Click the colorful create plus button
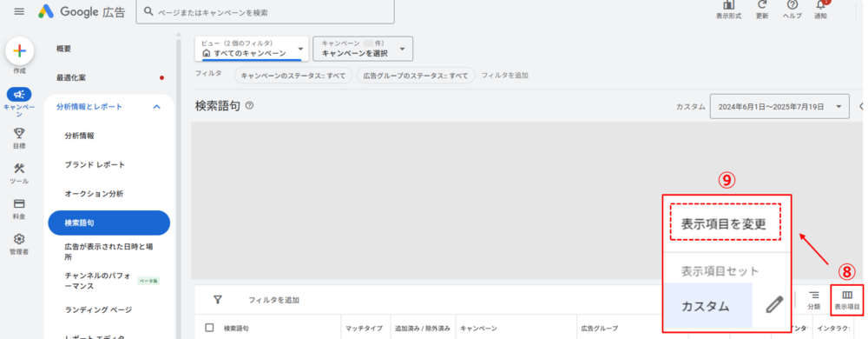 click(x=19, y=51)
